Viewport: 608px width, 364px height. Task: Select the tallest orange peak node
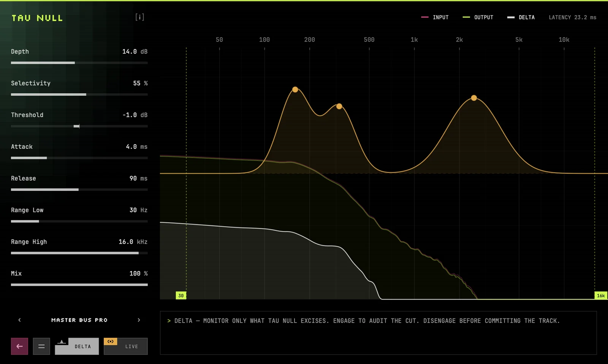pyautogui.click(x=295, y=90)
